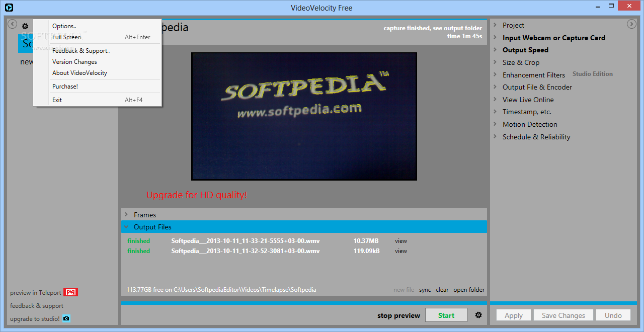Click the sync link
This screenshot has height=332, width=644.
425,290
